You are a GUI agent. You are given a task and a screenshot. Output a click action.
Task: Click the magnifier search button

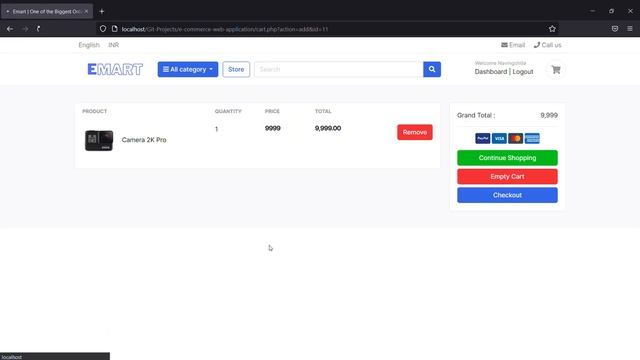tap(432, 69)
